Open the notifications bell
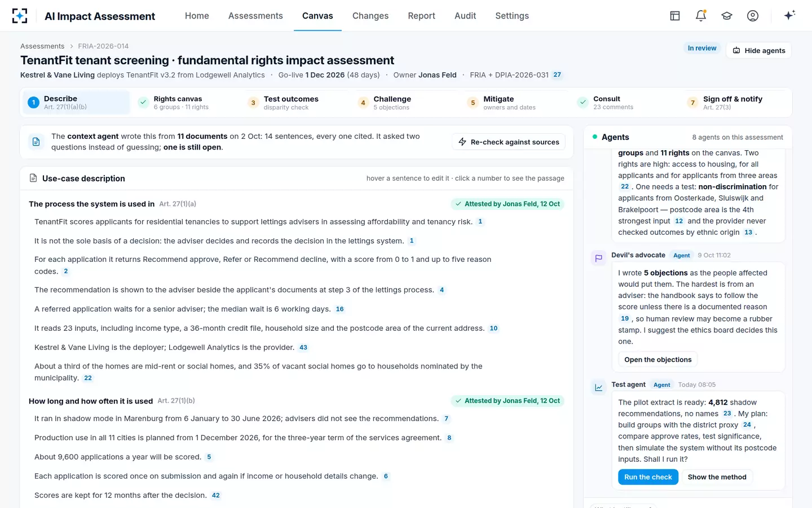 (701, 16)
